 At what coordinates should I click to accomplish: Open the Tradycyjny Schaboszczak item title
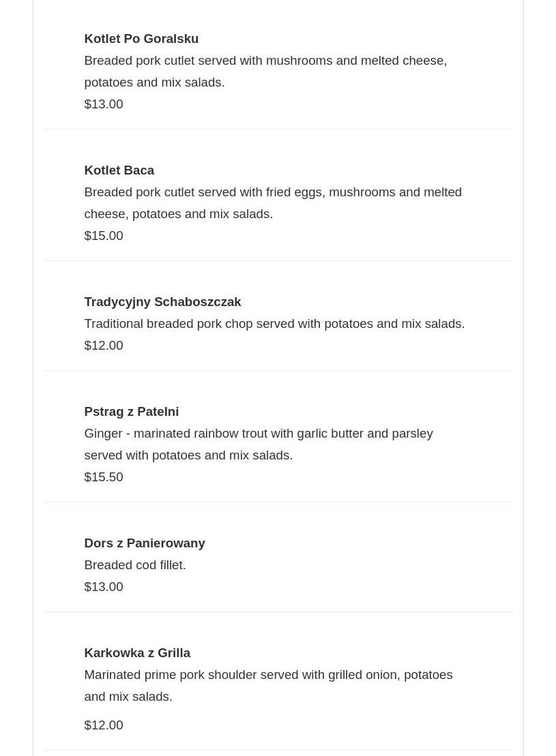click(162, 302)
